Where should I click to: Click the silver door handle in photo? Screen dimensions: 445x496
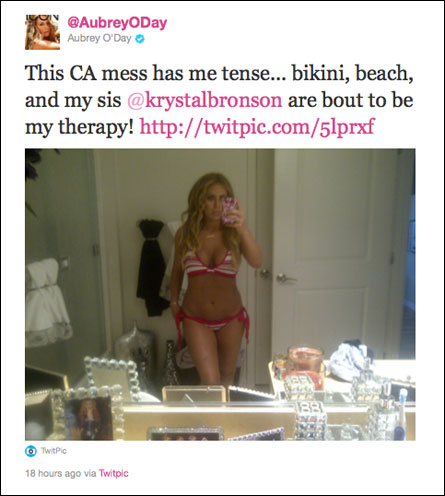[x=284, y=278]
